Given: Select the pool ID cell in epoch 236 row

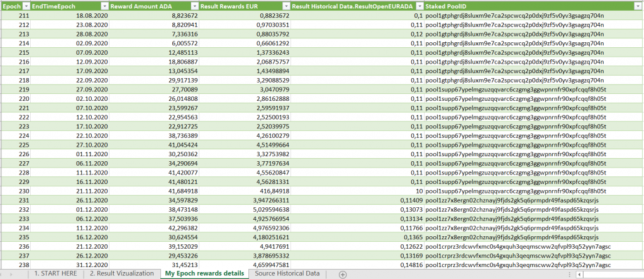Looking at the screenshot, I should tap(534, 246).
